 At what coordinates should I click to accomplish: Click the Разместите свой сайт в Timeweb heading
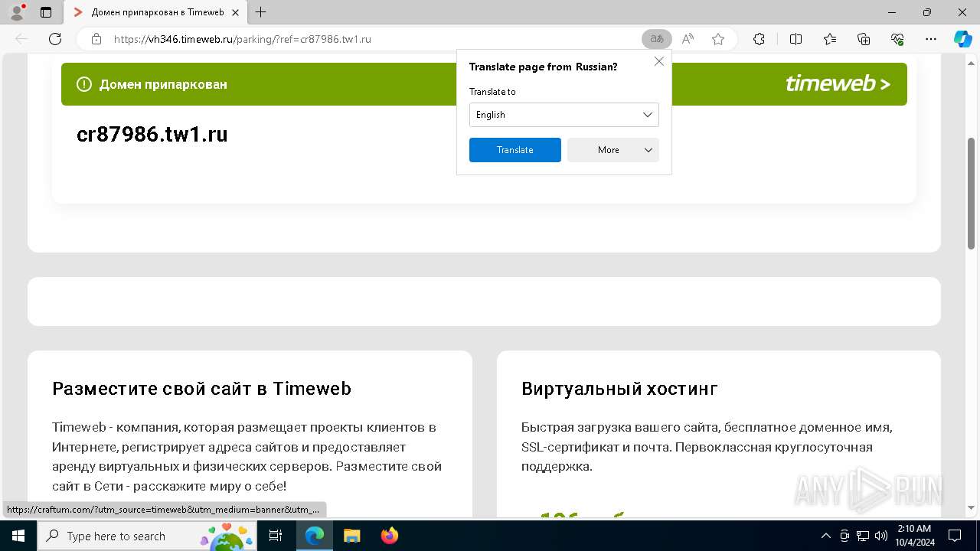201,389
